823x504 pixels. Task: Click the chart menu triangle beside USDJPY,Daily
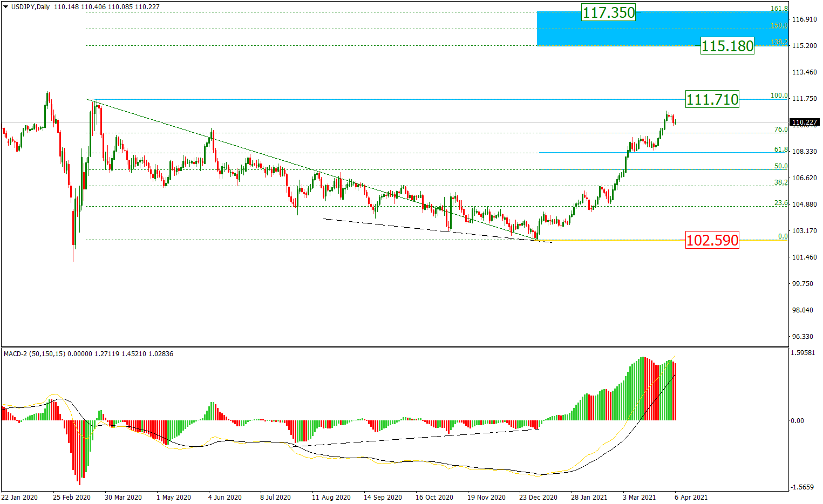pyautogui.click(x=6, y=8)
